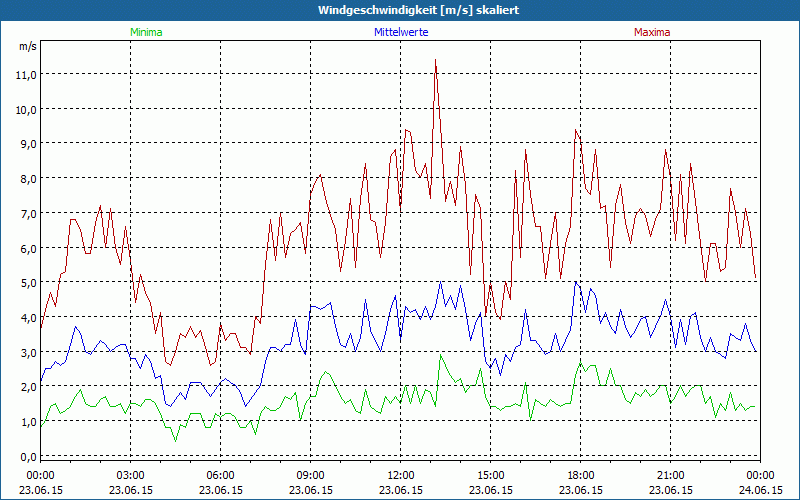The width and height of the screenshot is (800, 500).
Task: Click the red "Maxima" legend label
Action: (652, 32)
